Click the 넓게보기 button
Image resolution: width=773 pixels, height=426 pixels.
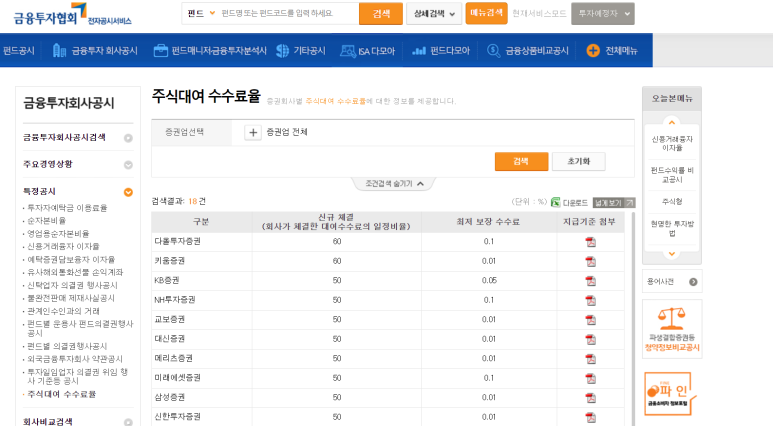pos(614,203)
